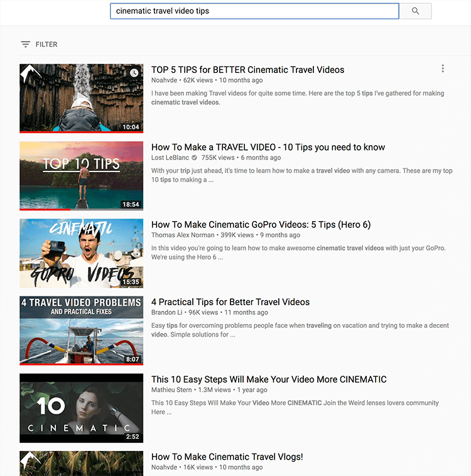Open title TOP 5 TIPS for BETTER Cinematic Travel Videos
Image resolution: width=471 pixels, height=476 pixels.
pyautogui.click(x=248, y=70)
